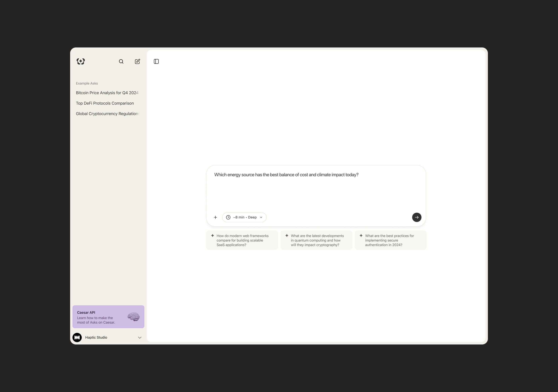The height and width of the screenshot is (392, 558).
Task: Expand the Haptic Studio account menu chevron
Action: [140, 338]
